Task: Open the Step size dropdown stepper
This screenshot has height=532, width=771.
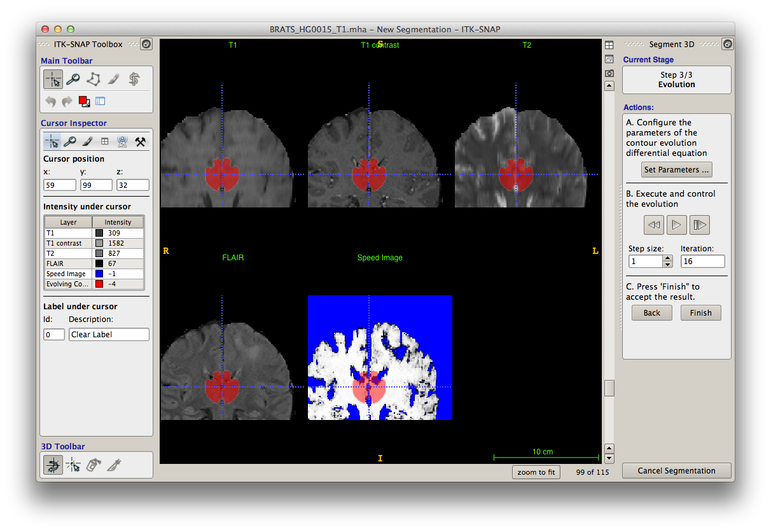Action: [667, 261]
